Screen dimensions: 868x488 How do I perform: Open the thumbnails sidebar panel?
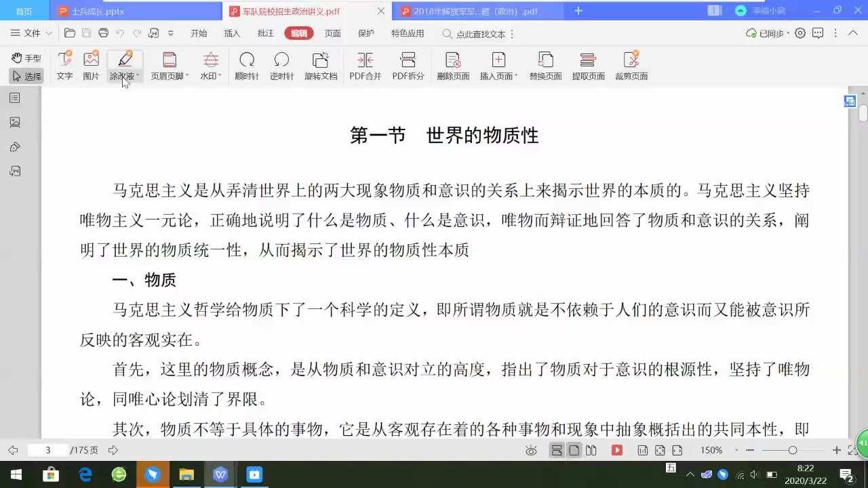click(15, 123)
